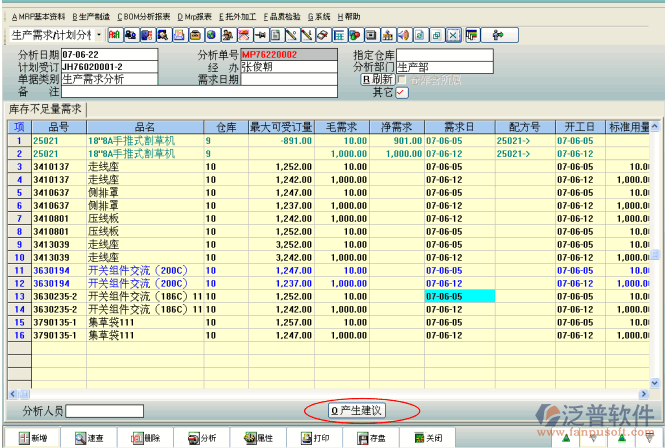Select the 库存不足量需求 tab
Viewport: 665px width, 448px height.
pyautogui.click(x=44, y=108)
